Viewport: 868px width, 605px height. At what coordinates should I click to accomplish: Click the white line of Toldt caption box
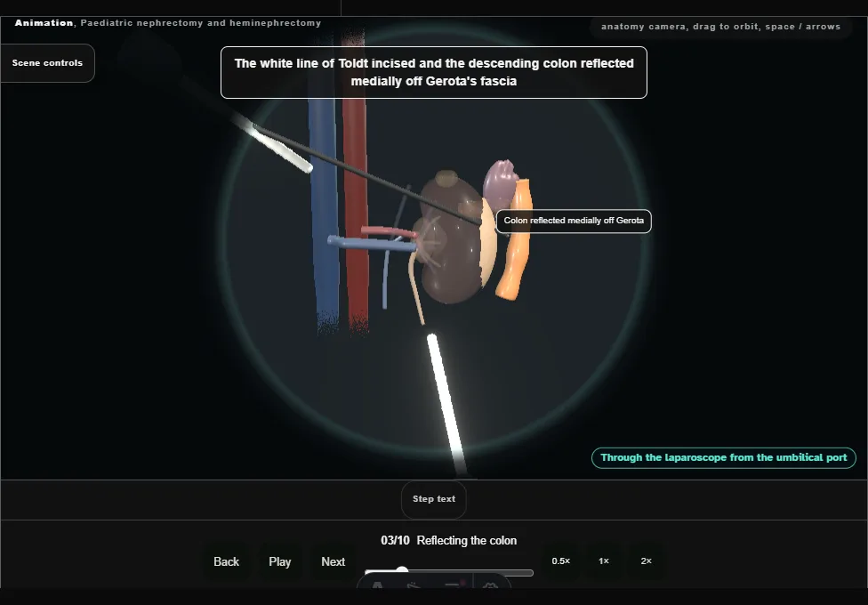tap(434, 73)
